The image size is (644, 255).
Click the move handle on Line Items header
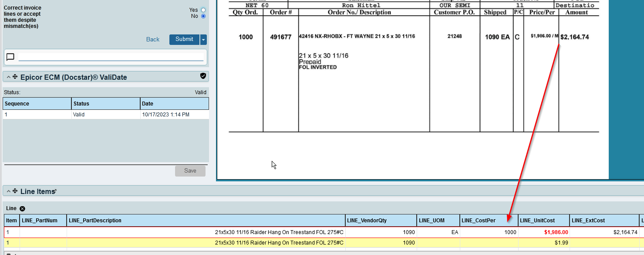point(15,191)
